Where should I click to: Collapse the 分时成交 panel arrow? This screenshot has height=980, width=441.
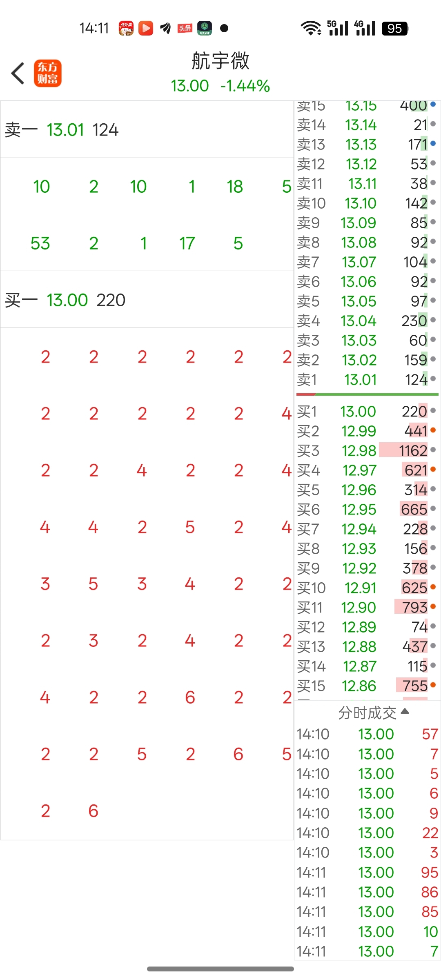pyautogui.click(x=405, y=711)
